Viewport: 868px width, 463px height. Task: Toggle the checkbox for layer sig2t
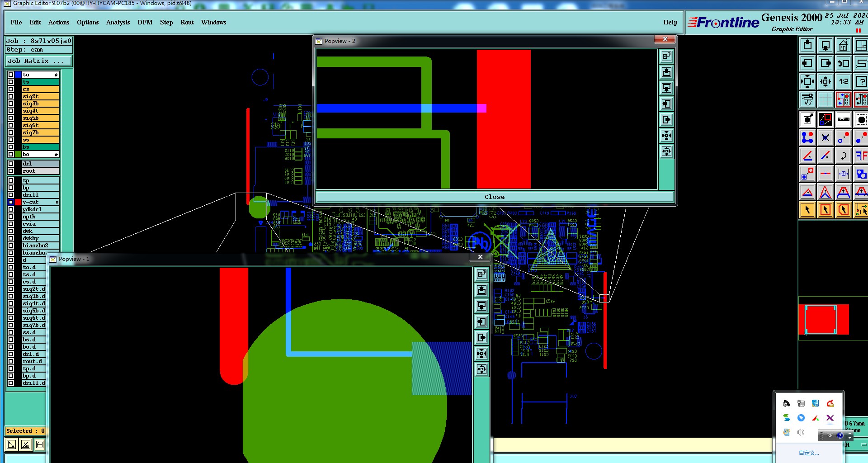(11, 96)
